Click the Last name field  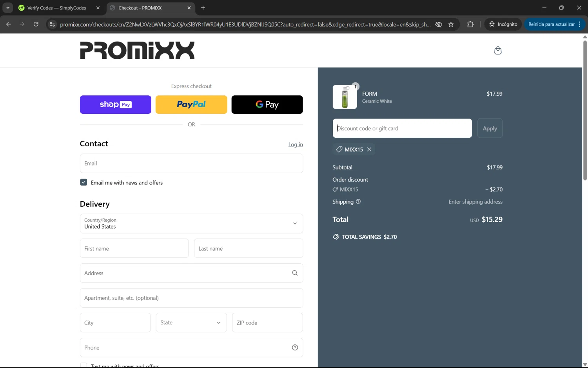coord(249,248)
